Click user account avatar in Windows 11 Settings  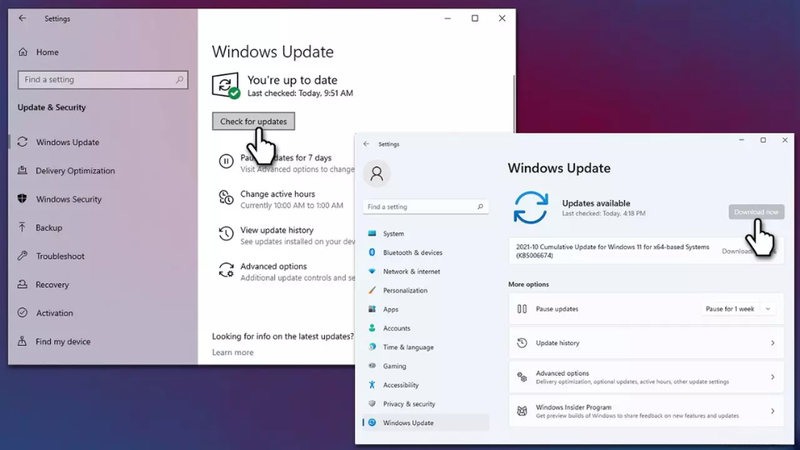coord(377,173)
